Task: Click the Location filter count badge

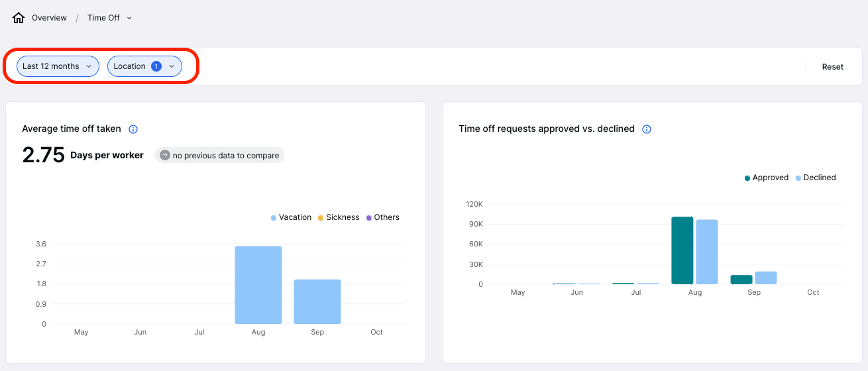Action: click(156, 66)
